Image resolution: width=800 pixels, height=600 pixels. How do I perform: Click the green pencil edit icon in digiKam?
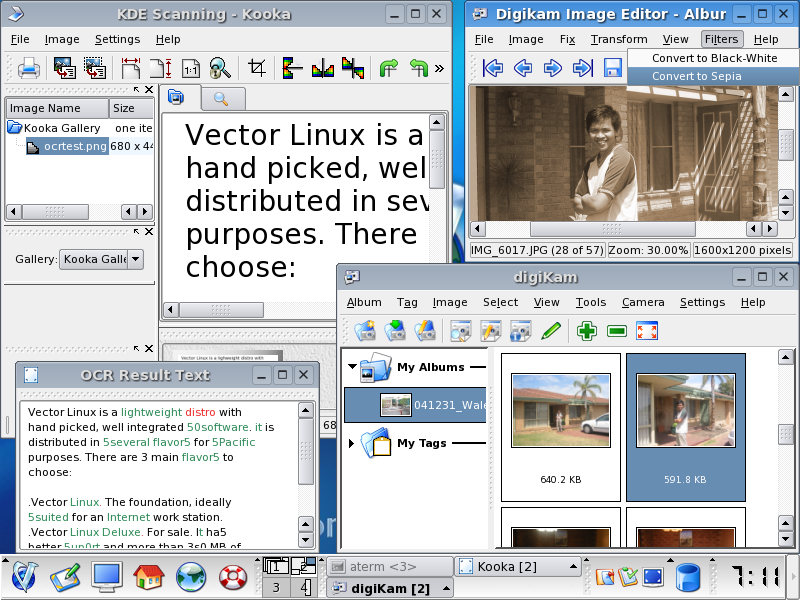(x=550, y=331)
